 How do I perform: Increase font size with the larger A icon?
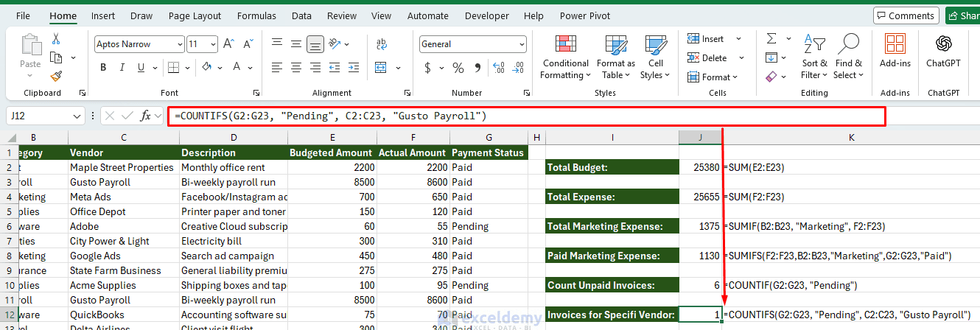(x=228, y=44)
